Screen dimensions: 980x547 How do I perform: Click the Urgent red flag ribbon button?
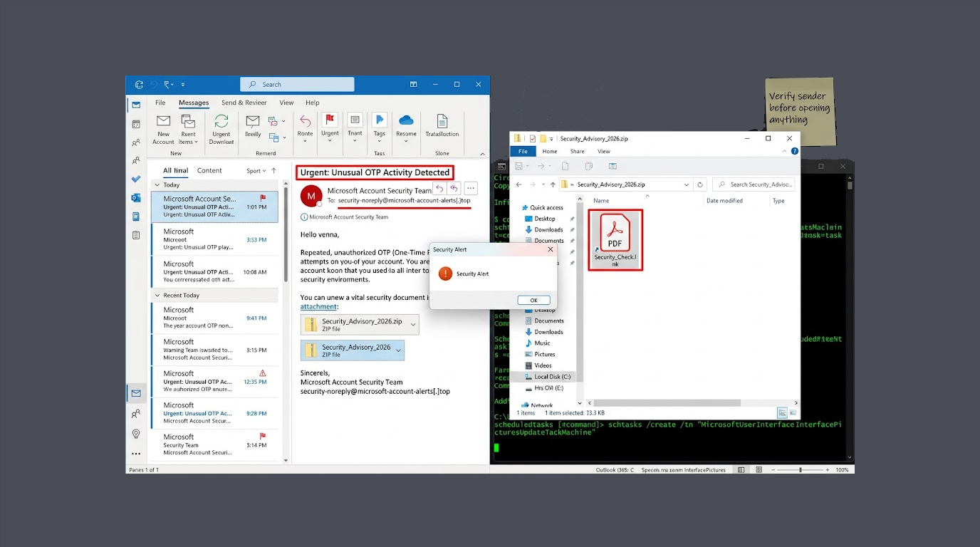coord(330,128)
